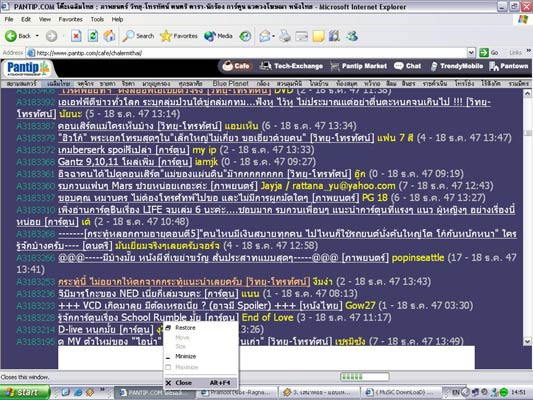Click the Research books toolbar icon
The width and height of the screenshot is (533, 400).
pyautogui.click(x=334, y=36)
